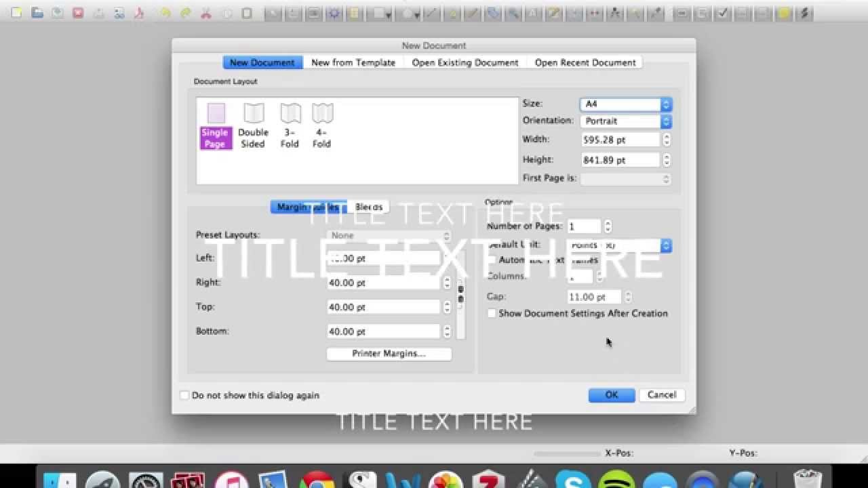
Task: Select the Eye Dropper tool
Action: pyautogui.click(x=656, y=13)
